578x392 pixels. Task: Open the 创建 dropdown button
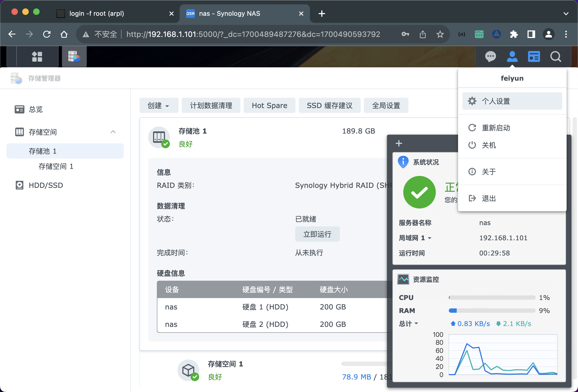point(159,105)
